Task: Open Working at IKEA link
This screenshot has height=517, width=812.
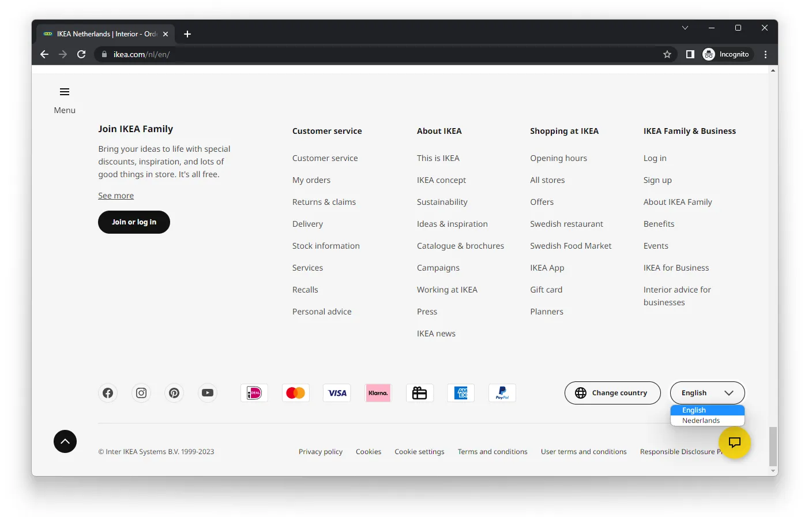Action: (447, 290)
